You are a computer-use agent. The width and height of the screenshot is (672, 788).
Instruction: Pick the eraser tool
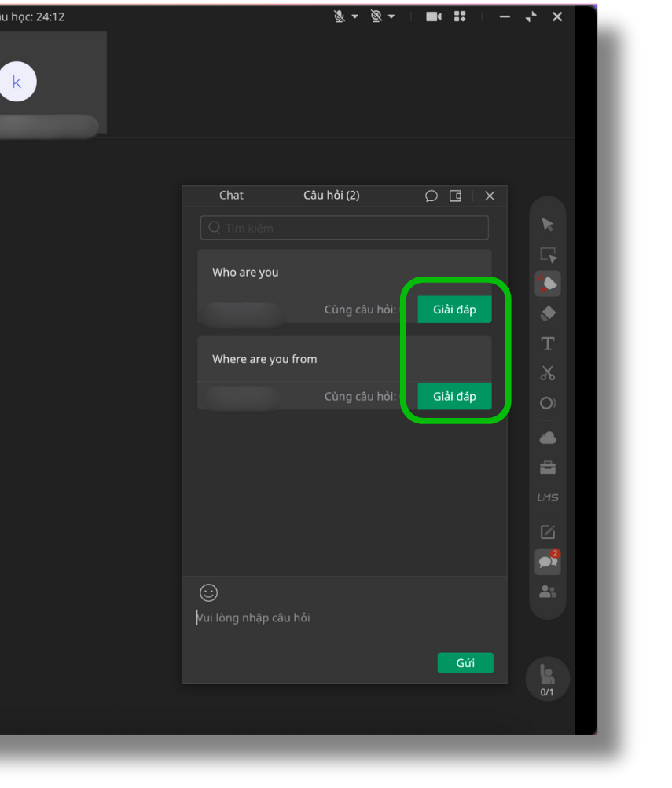pyautogui.click(x=548, y=313)
